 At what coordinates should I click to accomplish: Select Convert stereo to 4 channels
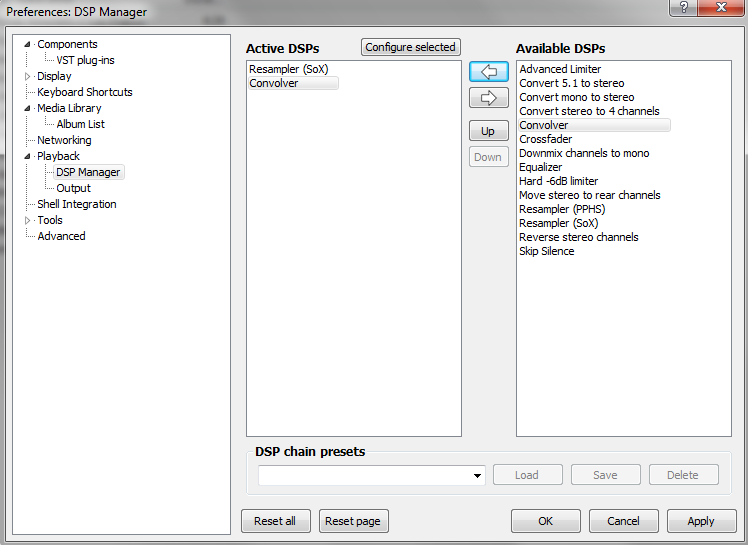point(589,111)
